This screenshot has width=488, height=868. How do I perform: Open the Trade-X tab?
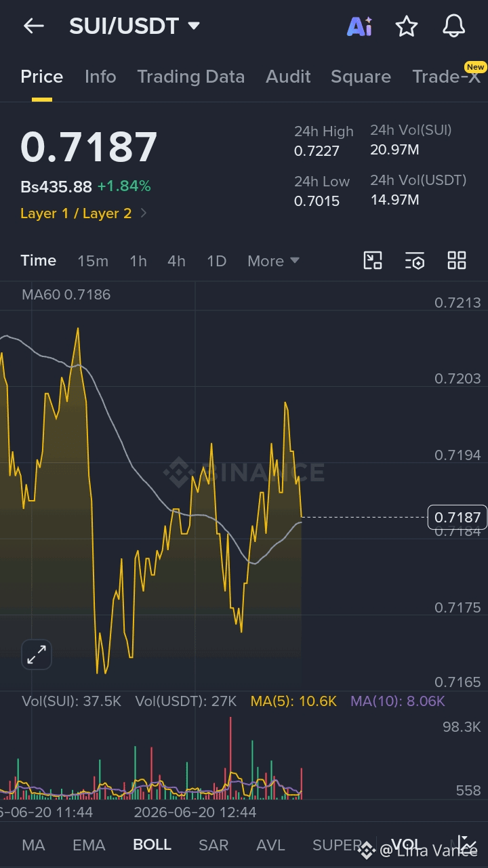[447, 77]
